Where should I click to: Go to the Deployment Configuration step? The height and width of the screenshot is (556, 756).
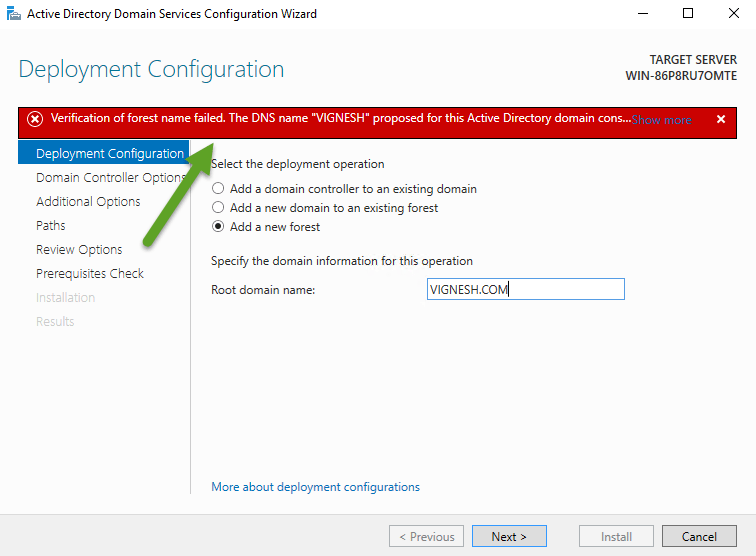109,153
